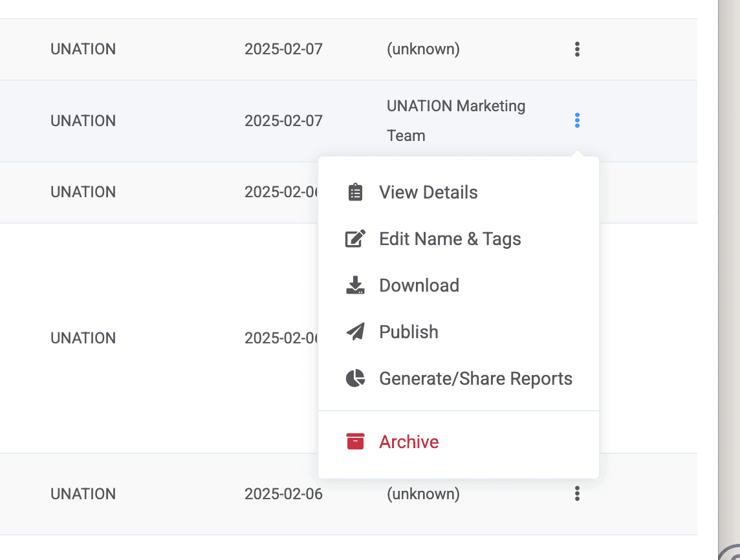Click UNATION in the bottom 2025-02-06 row
740x560 pixels.
pos(83,494)
